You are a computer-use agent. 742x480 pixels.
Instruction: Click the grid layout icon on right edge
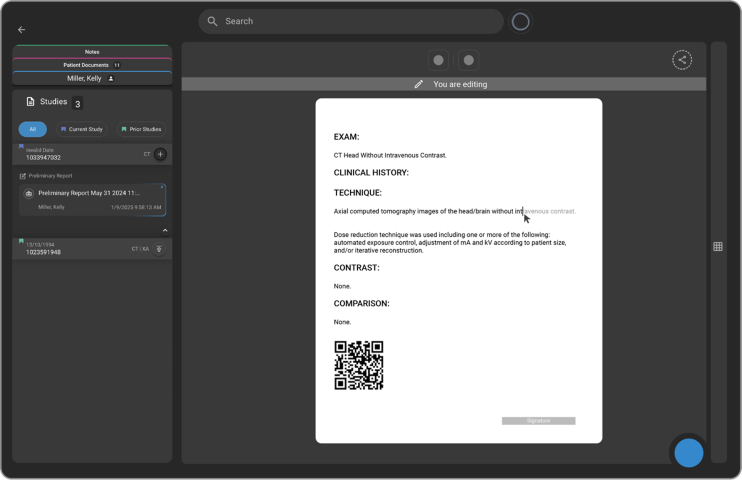pos(718,247)
